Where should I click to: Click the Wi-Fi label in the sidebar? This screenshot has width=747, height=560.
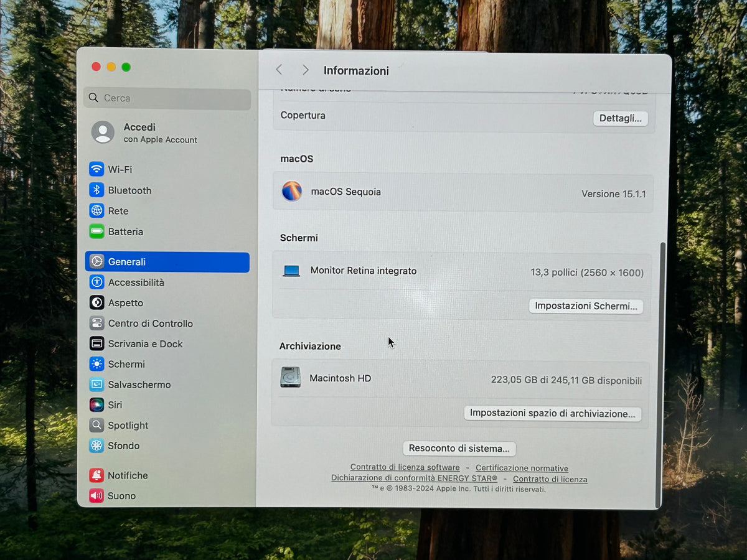(x=120, y=169)
